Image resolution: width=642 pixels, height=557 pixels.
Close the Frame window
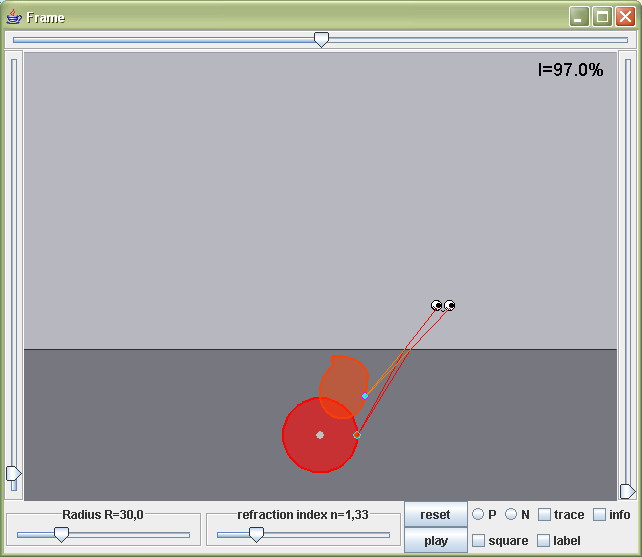tap(625, 17)
